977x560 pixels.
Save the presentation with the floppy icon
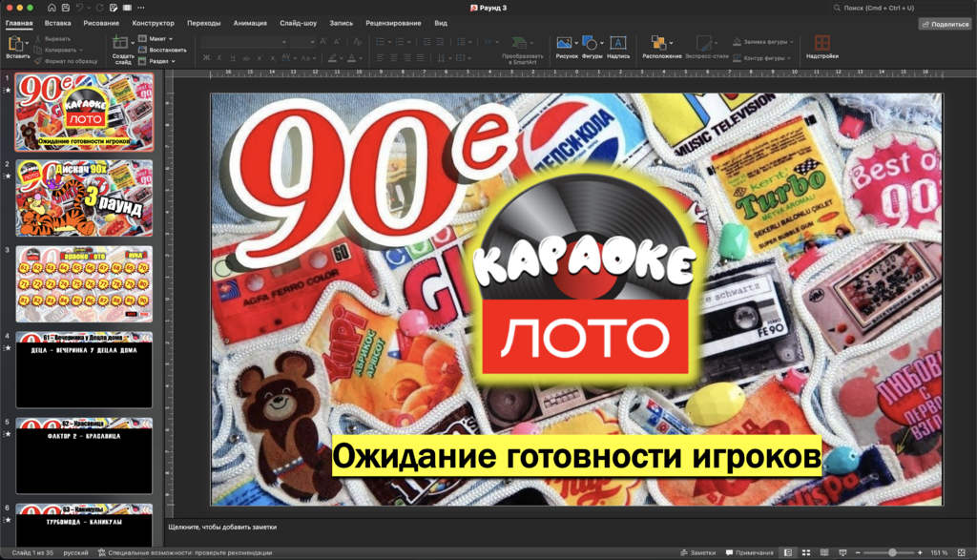pos(66,8)
